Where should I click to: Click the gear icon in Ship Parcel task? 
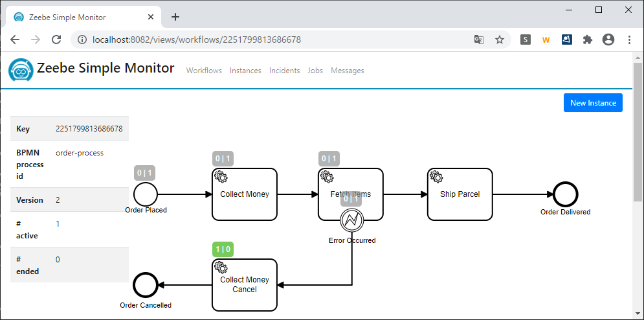tap(436, 177)
